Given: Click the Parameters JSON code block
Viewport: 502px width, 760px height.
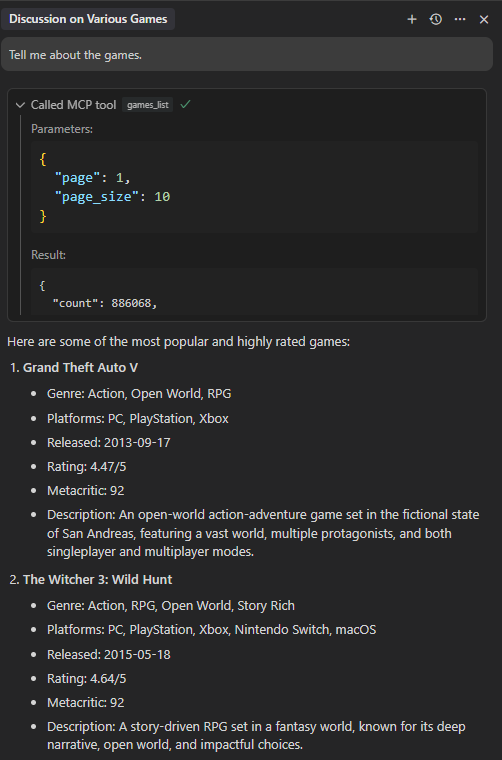Looking at the screenshot, I should [254, 187].
